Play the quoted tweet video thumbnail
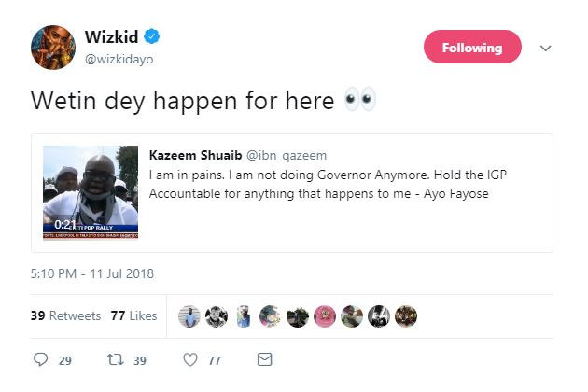 coord(91,192)
